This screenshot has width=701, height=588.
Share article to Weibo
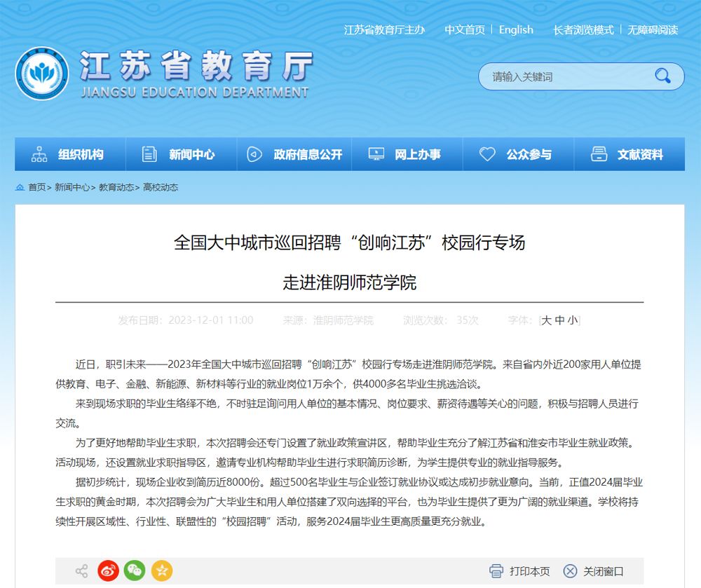point(108,570)
